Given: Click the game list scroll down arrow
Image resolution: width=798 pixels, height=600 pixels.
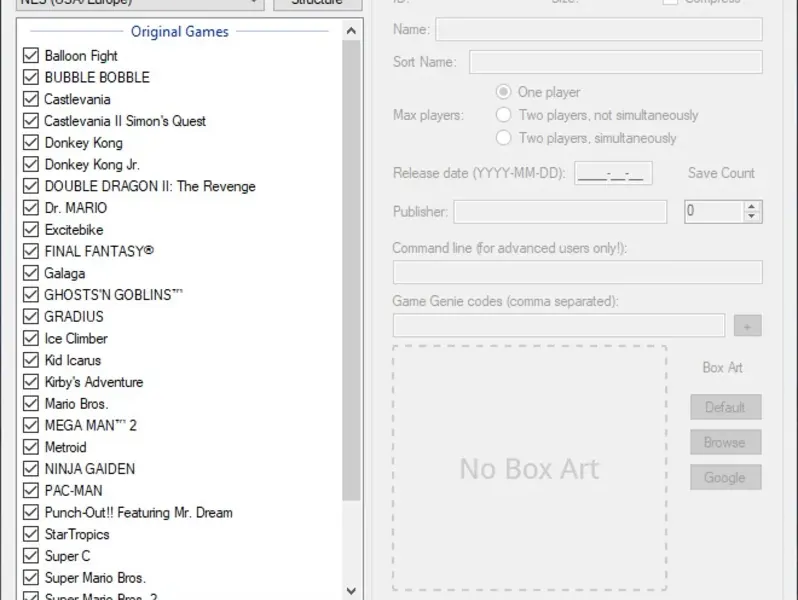Looking at the screenshot, I should [x=351, y=590].
